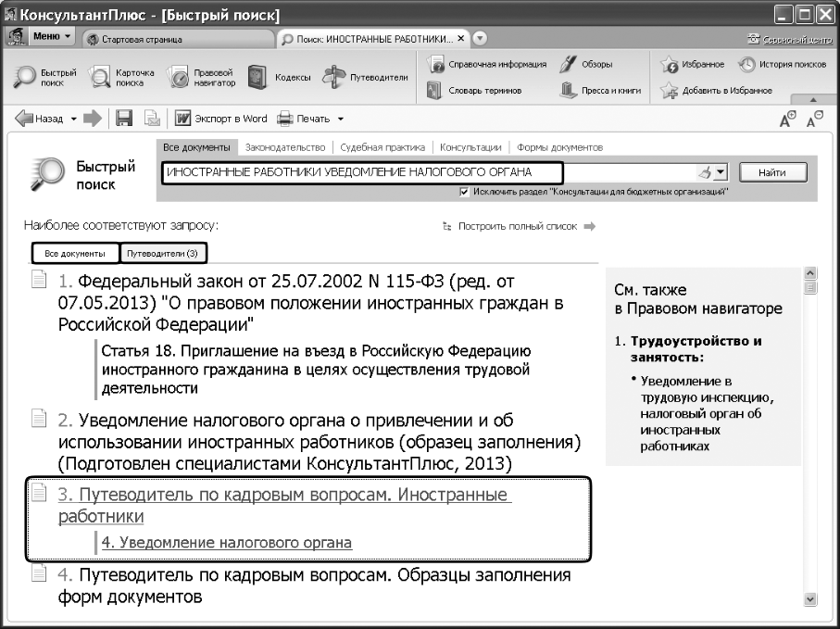Select the Все документы search scope tab
Screen dimensions: 840x629
click(x=196, y=147)
